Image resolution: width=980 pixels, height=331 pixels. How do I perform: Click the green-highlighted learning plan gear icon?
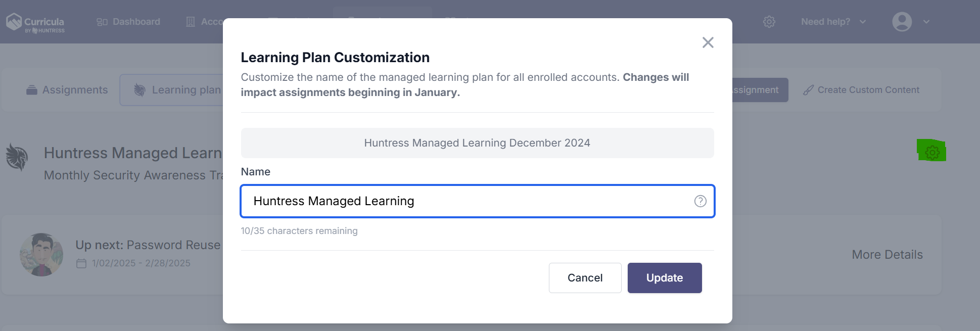932,152
